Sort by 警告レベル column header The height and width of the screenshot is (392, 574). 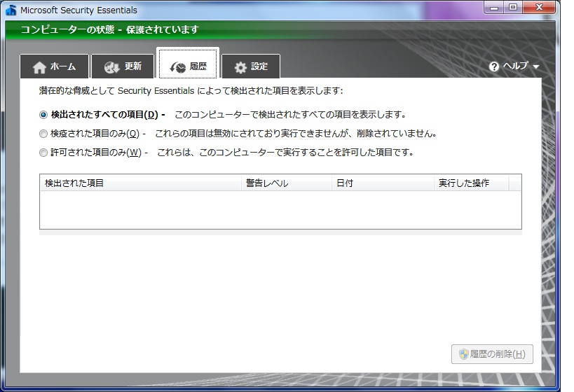287,183
